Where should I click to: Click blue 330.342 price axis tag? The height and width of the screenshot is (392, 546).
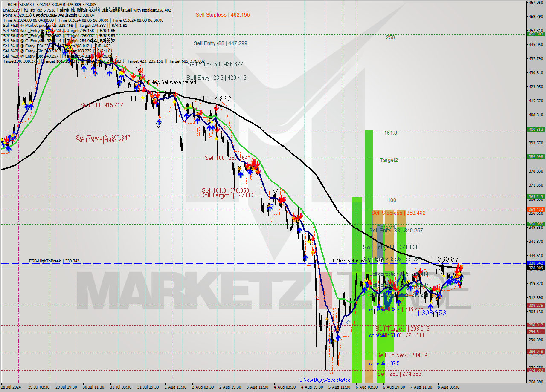tap(536, 263)
